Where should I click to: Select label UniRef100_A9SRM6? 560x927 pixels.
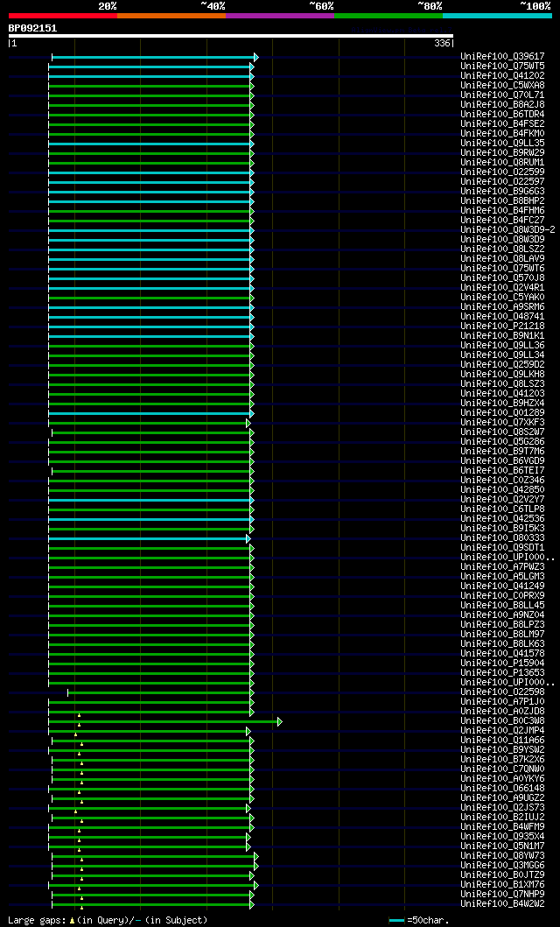502,307
